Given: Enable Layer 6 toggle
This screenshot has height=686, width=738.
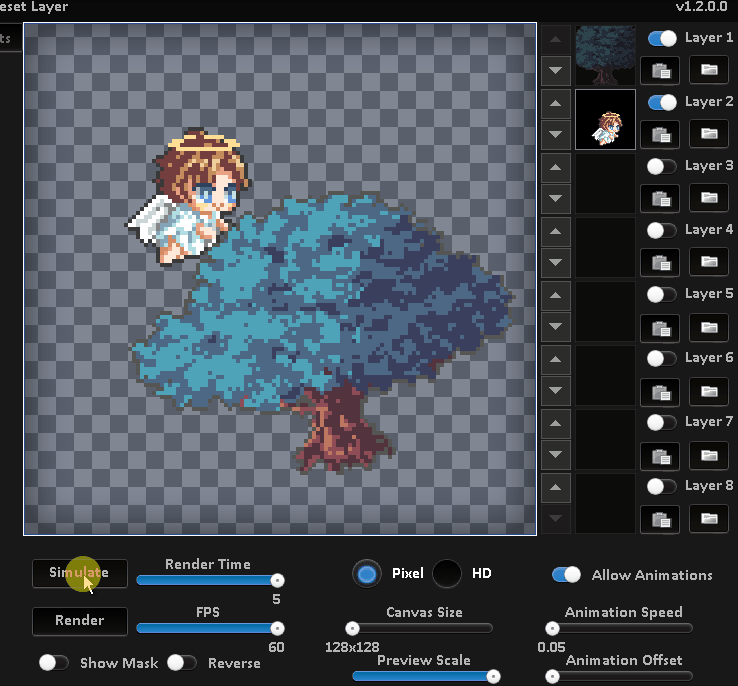Looking at the screenshot, I should 662,359.
